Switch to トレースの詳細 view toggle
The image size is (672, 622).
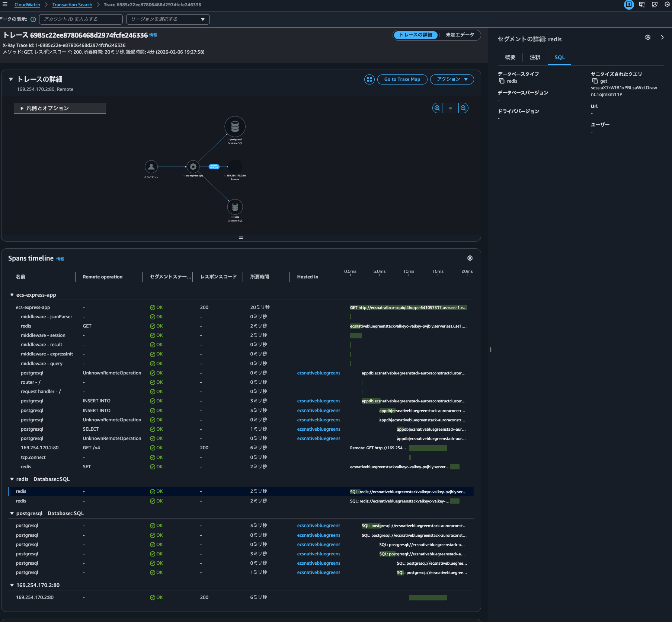416,35
